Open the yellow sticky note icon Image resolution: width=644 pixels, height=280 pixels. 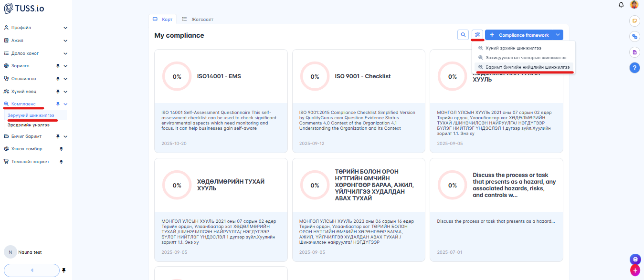pyautogui.click(x=634, y=21)
